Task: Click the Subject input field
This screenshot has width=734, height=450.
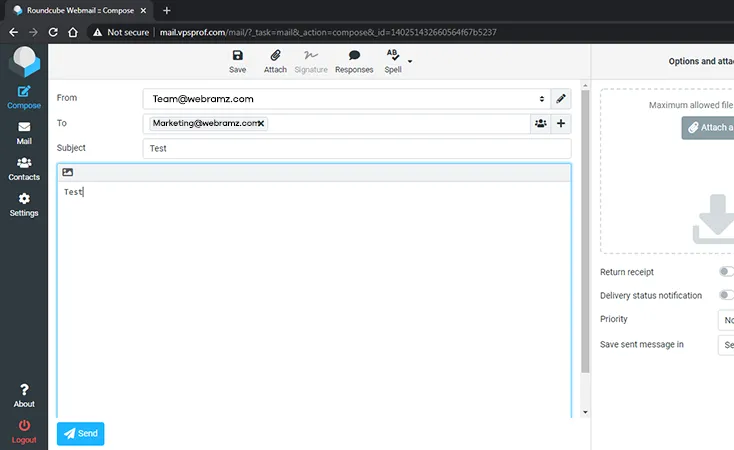Action: coord(356,148)
